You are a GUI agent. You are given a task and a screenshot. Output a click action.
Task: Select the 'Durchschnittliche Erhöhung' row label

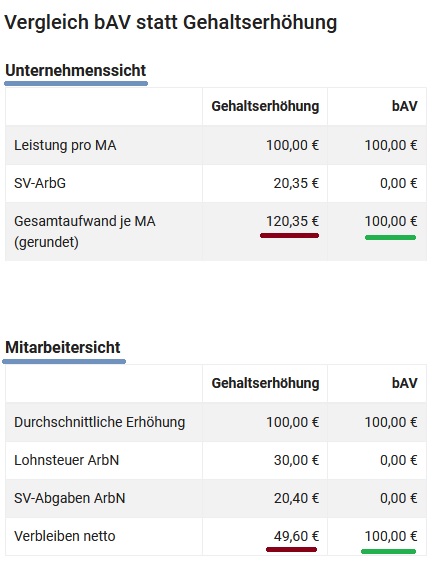[99, 422]
